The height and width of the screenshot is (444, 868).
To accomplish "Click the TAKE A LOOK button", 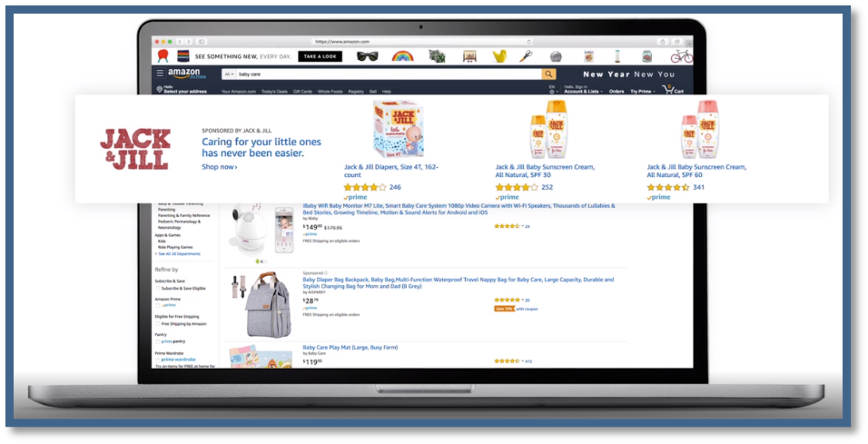I will 320,56.
